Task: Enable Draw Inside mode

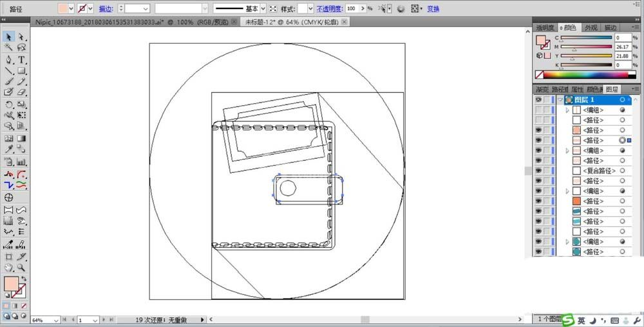Action: click(x=23, y=316)
